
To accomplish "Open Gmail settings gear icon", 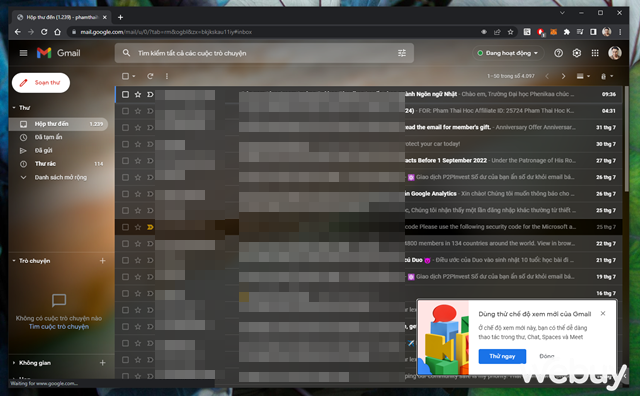I will tap(577, 53).
